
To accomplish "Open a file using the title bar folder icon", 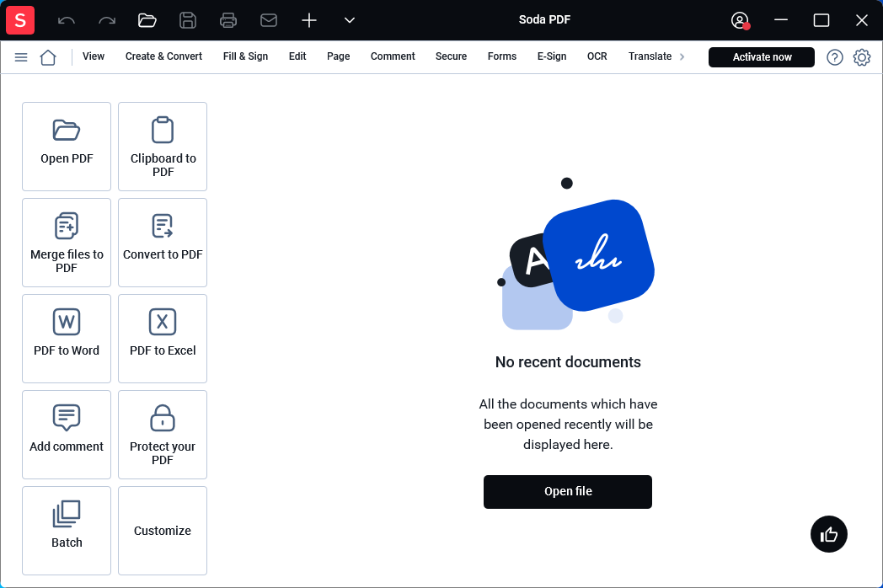I will [x=147, y=20].
